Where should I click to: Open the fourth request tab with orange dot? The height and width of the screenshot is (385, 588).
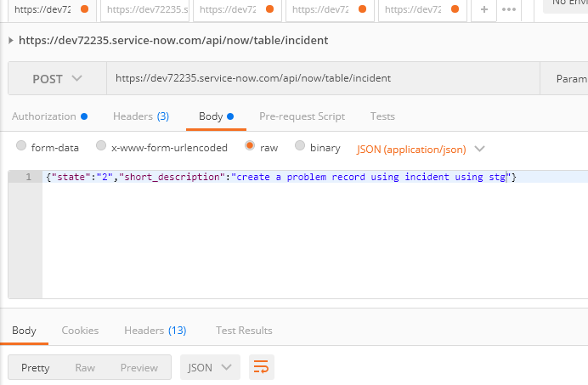coord(330,9)
